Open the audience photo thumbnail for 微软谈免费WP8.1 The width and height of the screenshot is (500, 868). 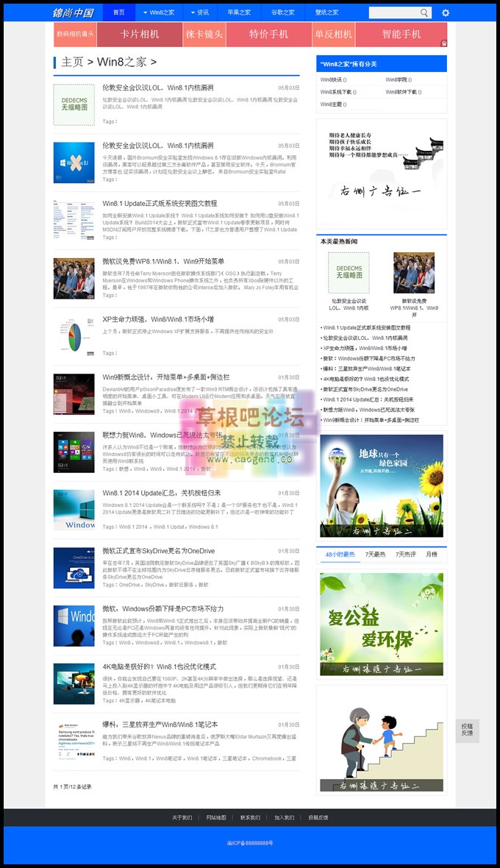coord(74,279)
